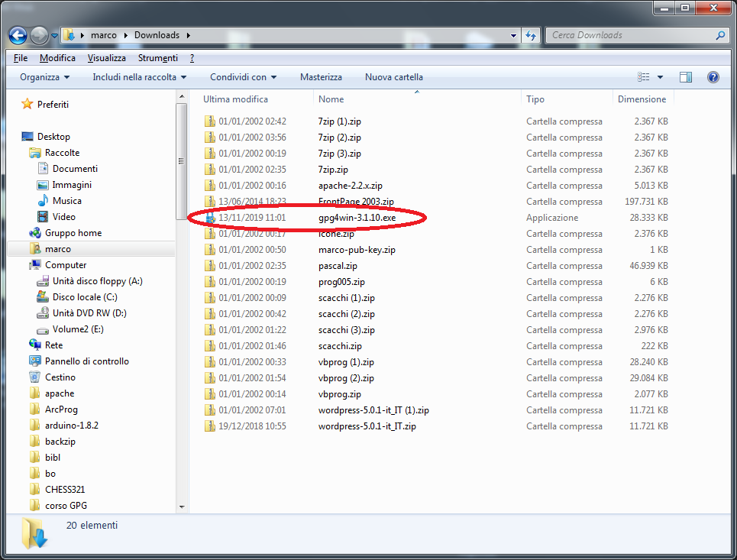
Task: Click the search magnifier icon
Action: pyautogui.click(x=719, y=35)
